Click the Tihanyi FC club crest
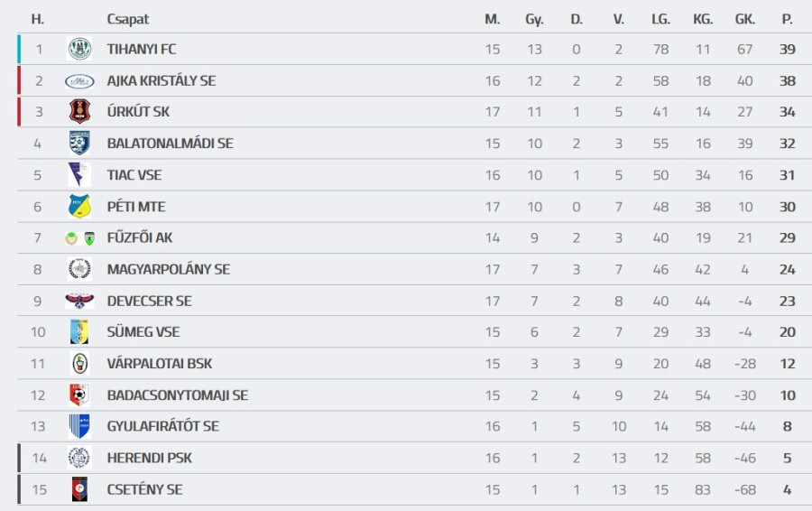The image size is (812, 511). pyautogui.click(x=79, y=49)
